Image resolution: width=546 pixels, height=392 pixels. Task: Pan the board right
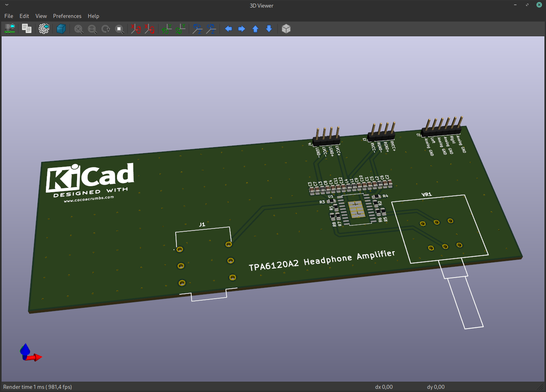(x=242, y=29)
